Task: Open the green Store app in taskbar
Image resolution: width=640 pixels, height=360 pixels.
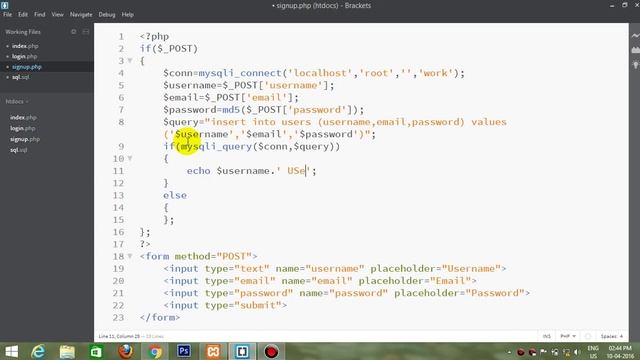Action: (x=96, y=351)
